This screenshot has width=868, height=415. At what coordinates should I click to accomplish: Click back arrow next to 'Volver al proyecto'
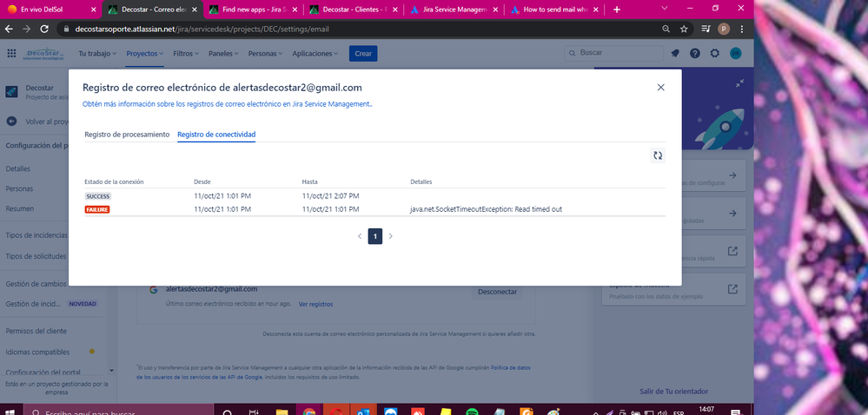point(11,122)
